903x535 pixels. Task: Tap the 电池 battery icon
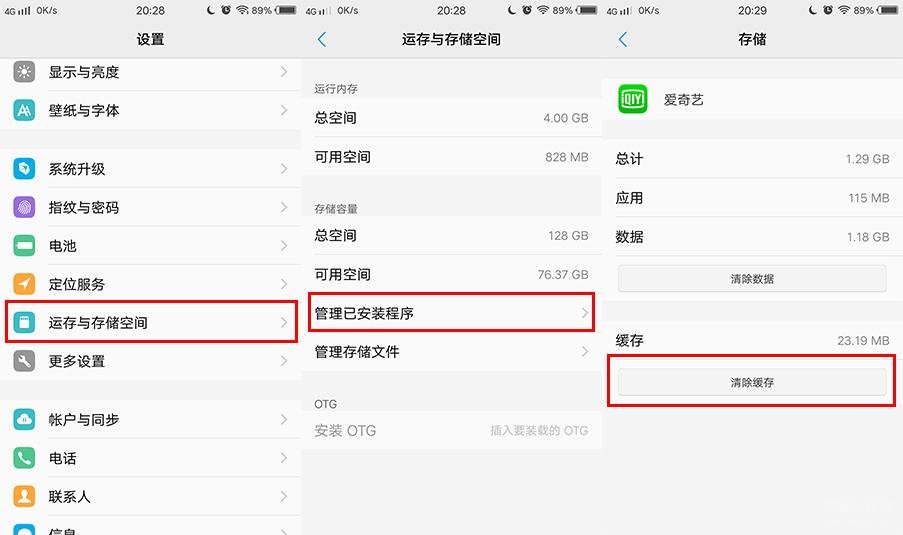pyautogui.click(x=24, y=246)
